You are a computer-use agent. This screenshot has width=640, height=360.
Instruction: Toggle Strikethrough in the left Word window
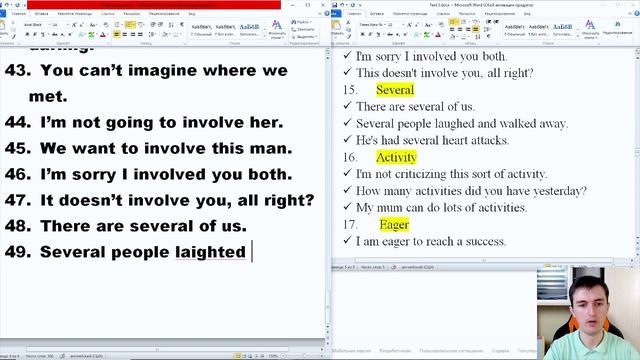54,35
